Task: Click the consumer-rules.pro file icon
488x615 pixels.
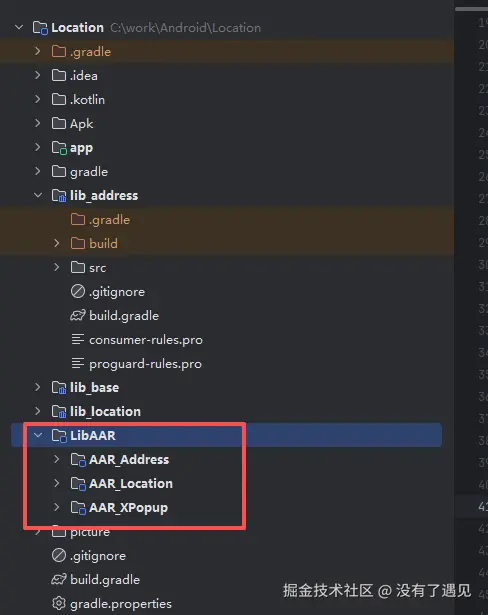Action: (78, 340)
